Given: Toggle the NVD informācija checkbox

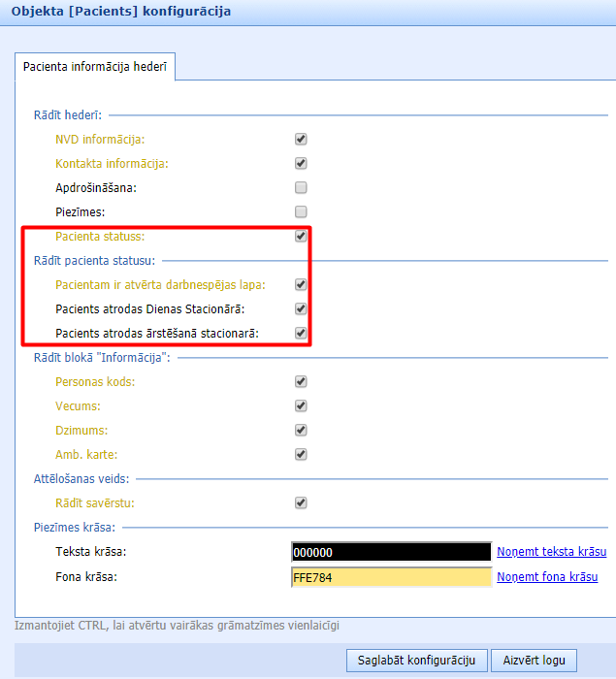Looking at the screenshot, I should click(301, 140).
